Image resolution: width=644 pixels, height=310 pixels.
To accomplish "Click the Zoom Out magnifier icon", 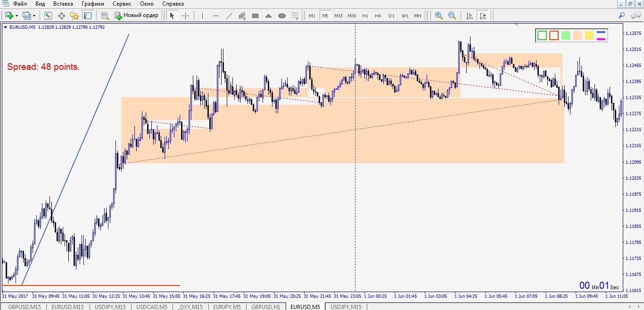I will pyautogui.click(x=452, y=16).
